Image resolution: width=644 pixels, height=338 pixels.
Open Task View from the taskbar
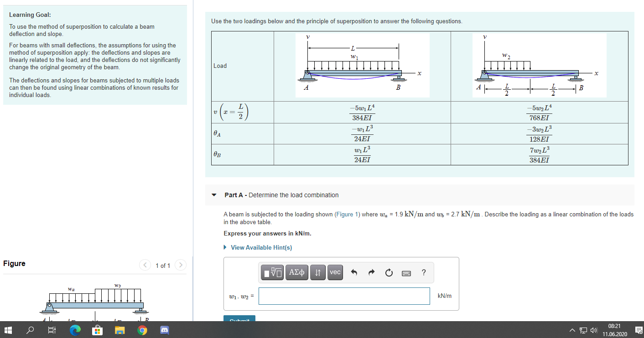click(x=52, y=330)
